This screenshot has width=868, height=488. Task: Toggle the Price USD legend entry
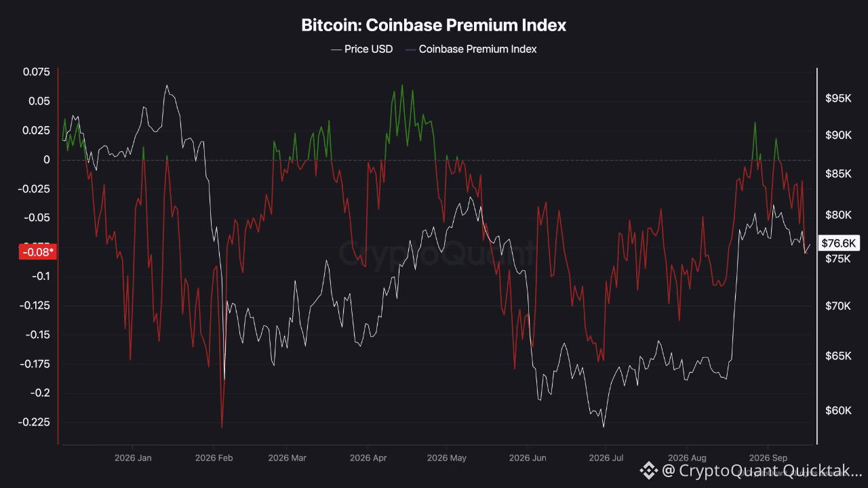[x=361, y=49]
